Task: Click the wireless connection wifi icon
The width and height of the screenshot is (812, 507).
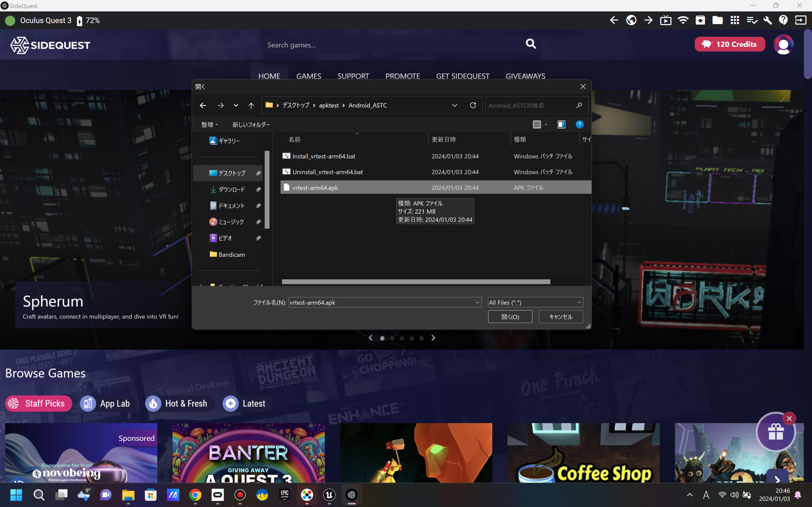Action: pyautogui.click(x=683, y=21)
